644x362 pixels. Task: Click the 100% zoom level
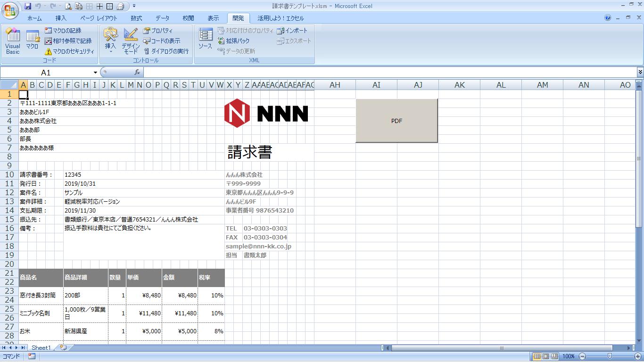coord(569,356)
